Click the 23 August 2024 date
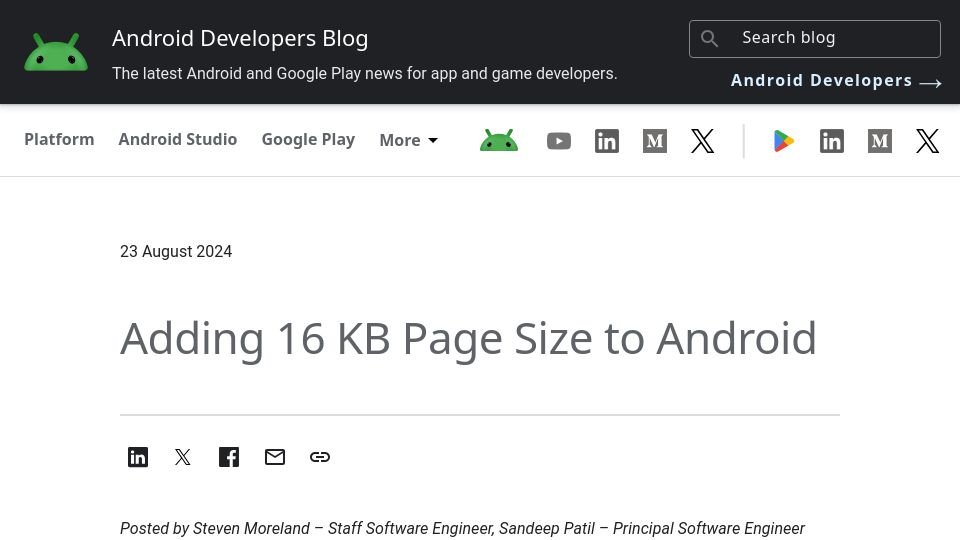The image size is (960, 540). pos(176,252)
